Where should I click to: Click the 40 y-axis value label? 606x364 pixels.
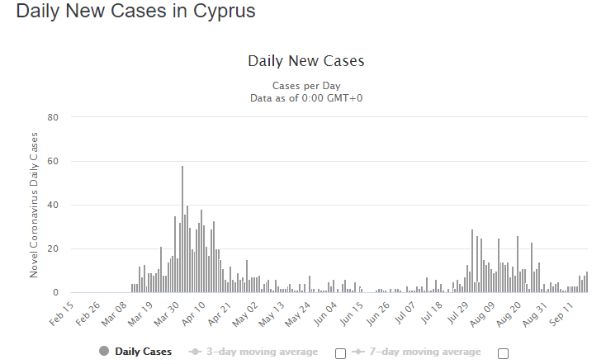click(54, 205)
